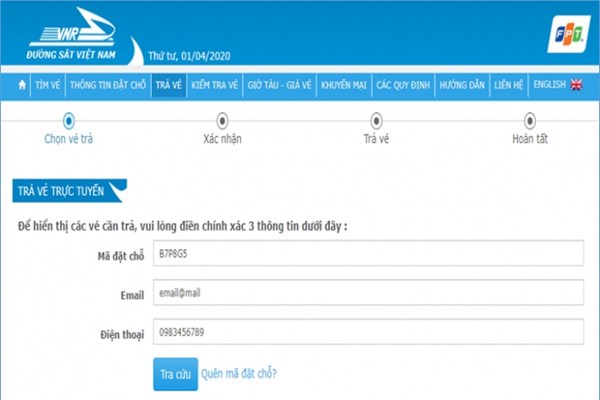This screenshot has height=400, width=600.
Task: Click the VNR Đường Sắt Việt Nam logo
Action: pos(72,34)
